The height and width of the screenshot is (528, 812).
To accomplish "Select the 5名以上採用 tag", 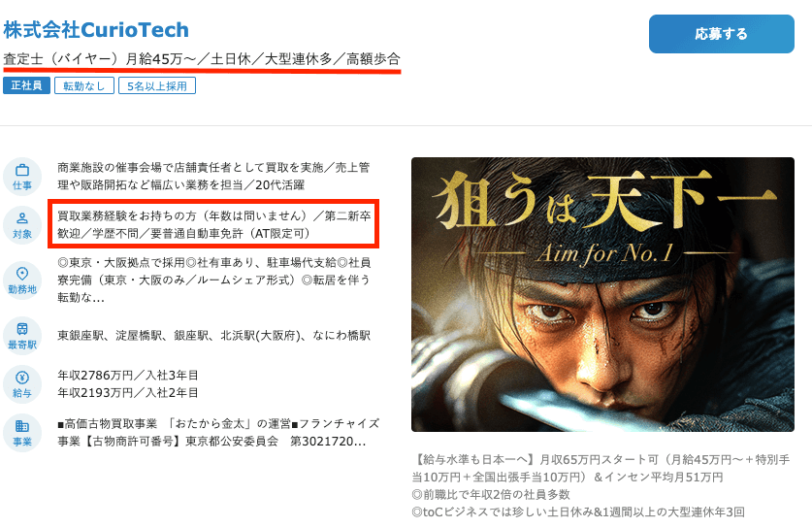I will tap(157, 86).
